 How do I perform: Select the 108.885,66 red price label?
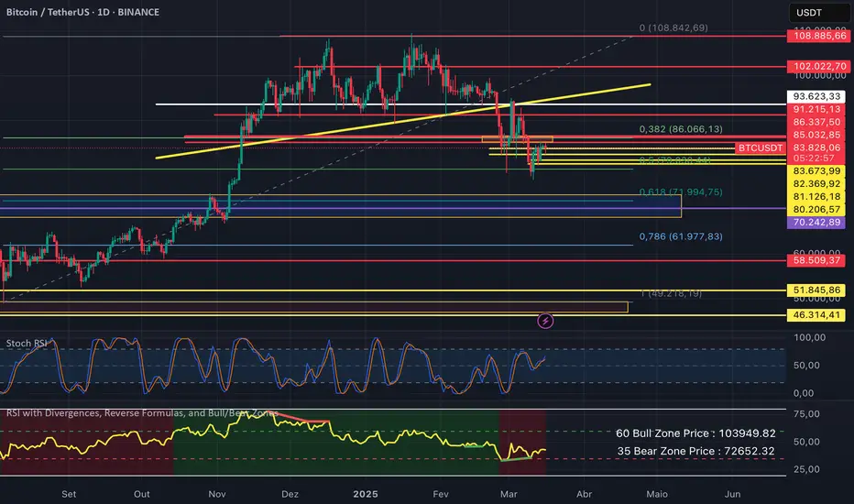[816, 36]
